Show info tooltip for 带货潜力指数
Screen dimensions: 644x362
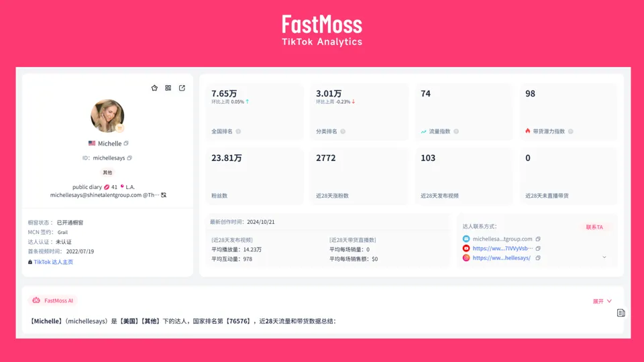570,131
